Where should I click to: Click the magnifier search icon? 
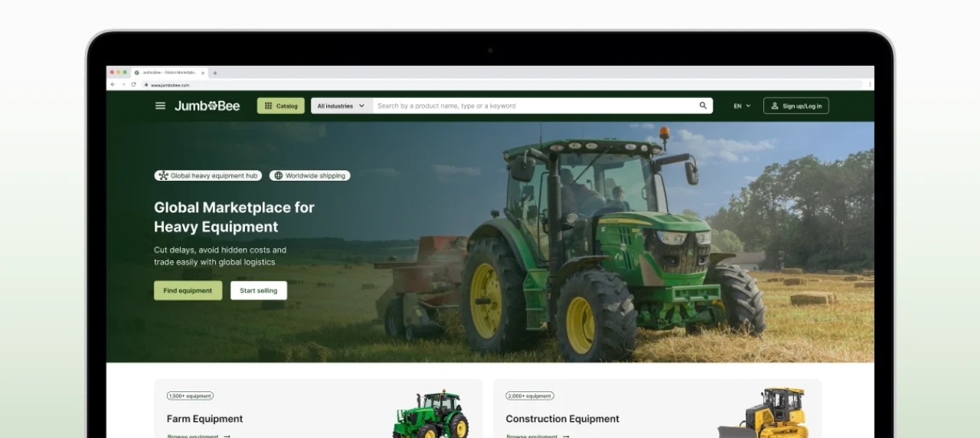pyautogui.click(x=703, y=106)
